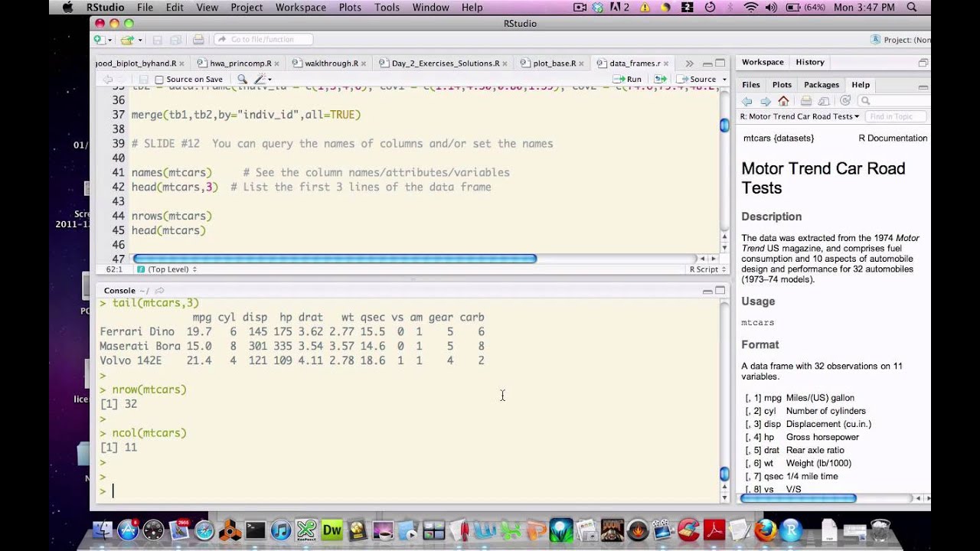980x551 pixels.
Task: Switch to the Packages tab
Action: 822,85
